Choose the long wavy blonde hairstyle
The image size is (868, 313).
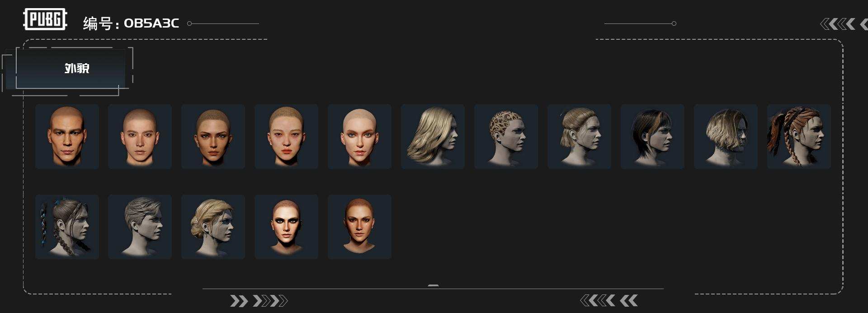point(433,137)
